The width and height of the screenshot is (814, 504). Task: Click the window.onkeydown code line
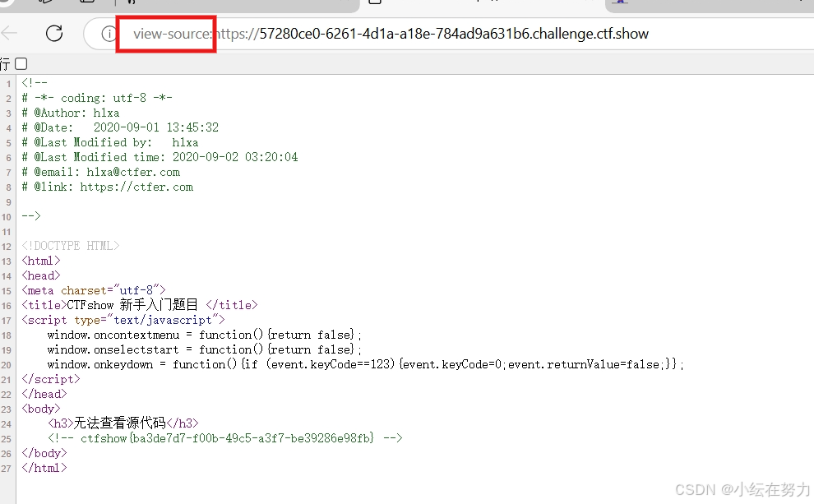pyautogui.click(x=365, y=364)
